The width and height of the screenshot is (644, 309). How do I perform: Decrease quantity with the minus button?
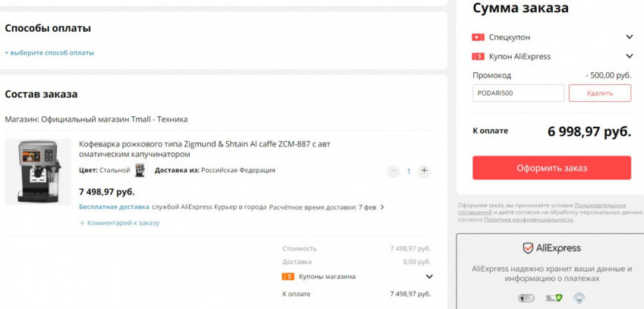(x=393, y=171)
